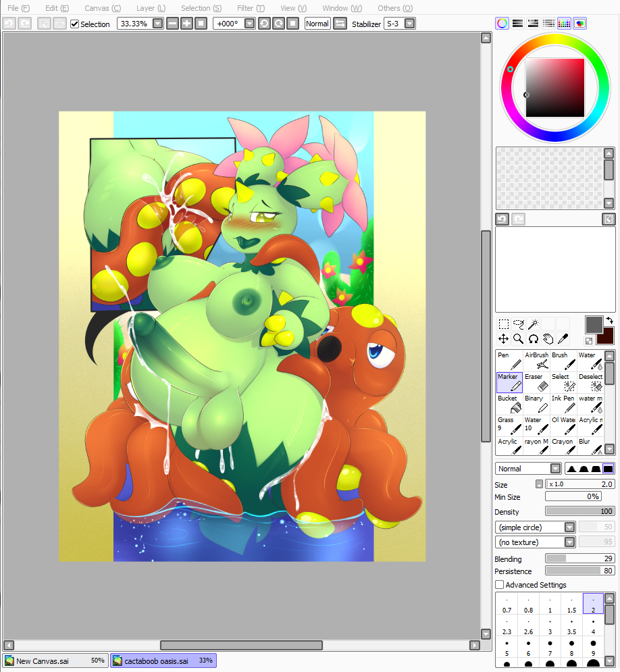Click the Redo icon in the top toolbar
Viewport: 620px width, 672px height.
[25, 24]
